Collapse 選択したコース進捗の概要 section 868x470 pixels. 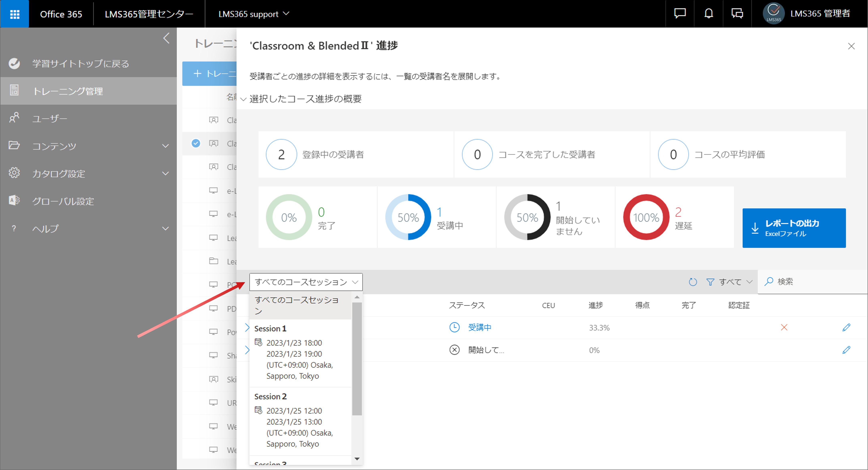tap(244, 99)
